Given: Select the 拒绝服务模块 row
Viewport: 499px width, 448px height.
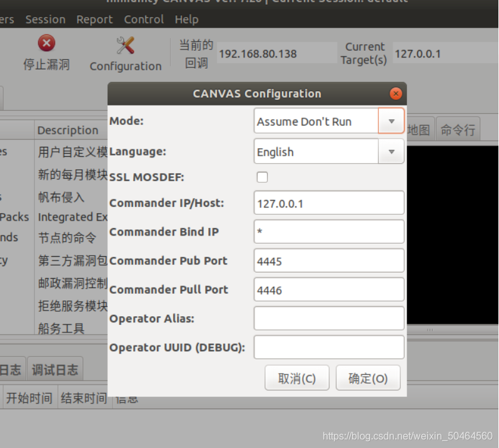Looking at the screenshot, I should click(x=73, y=306).
